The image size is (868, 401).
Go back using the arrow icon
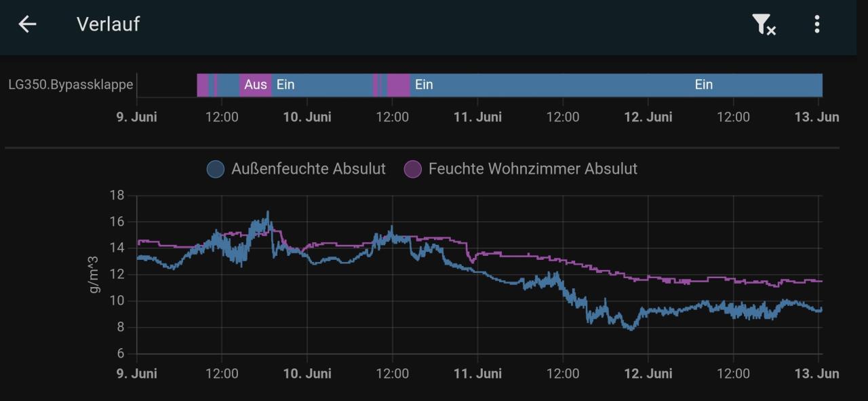click(x=27, y=24)
